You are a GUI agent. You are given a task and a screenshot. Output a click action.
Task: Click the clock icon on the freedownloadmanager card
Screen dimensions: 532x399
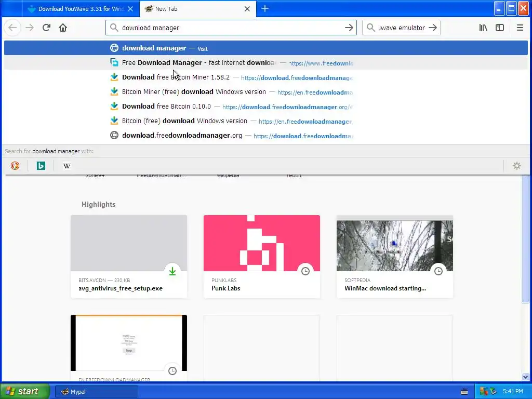(172, 371)
